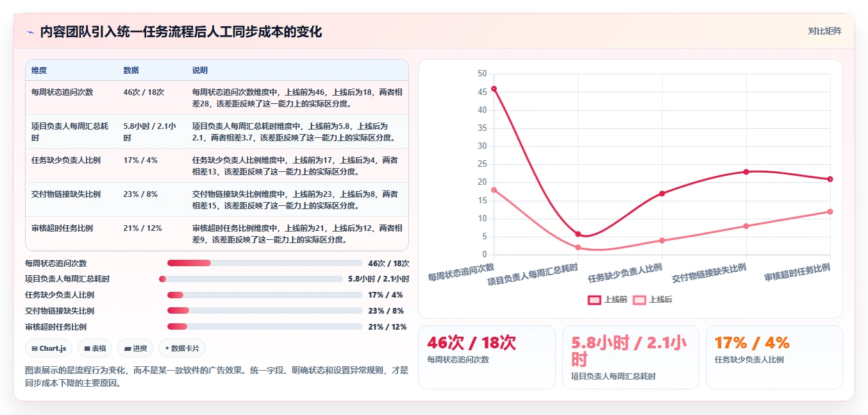Screen dimensions: 868x415
Task: Click the 17% / 4% table cell
Action: (x=140, y=160)
